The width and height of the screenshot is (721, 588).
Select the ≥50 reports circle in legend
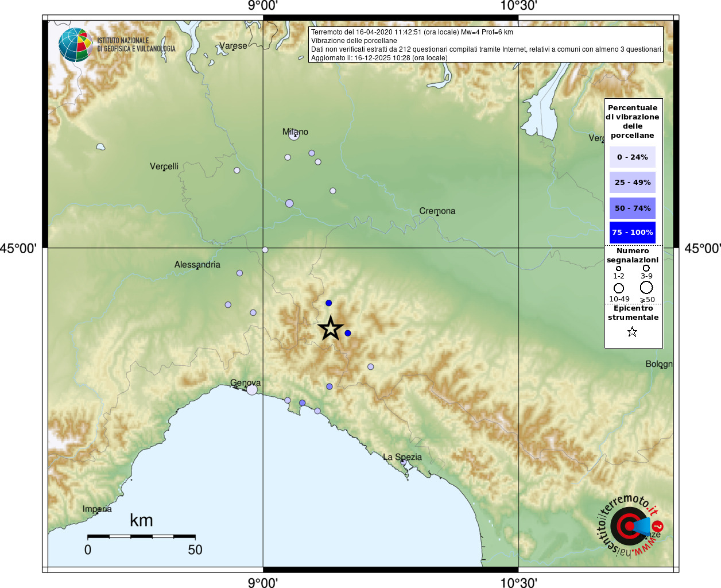point(646,287)
